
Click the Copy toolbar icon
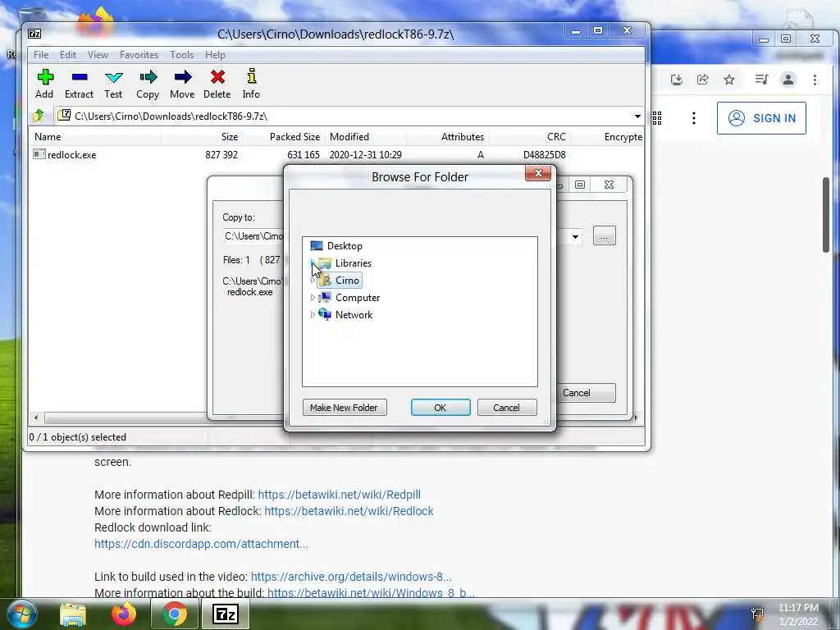click(x=148, y=77)
